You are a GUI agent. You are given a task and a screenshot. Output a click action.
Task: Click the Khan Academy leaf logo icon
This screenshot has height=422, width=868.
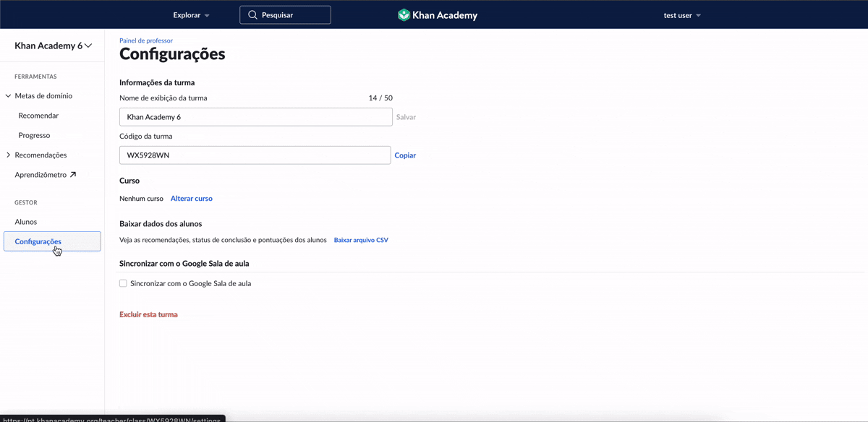(x=404, y=15)
